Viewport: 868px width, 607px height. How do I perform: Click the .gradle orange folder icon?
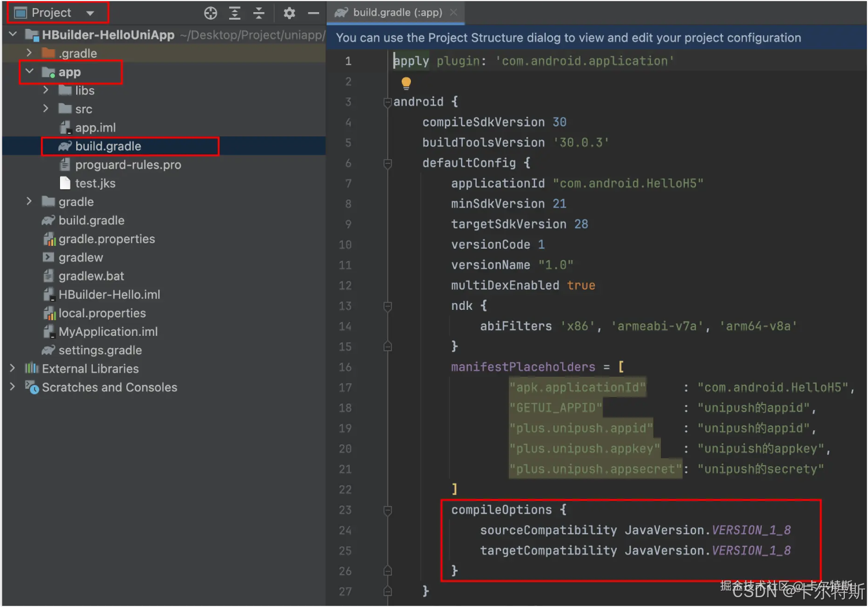point(48,53)
